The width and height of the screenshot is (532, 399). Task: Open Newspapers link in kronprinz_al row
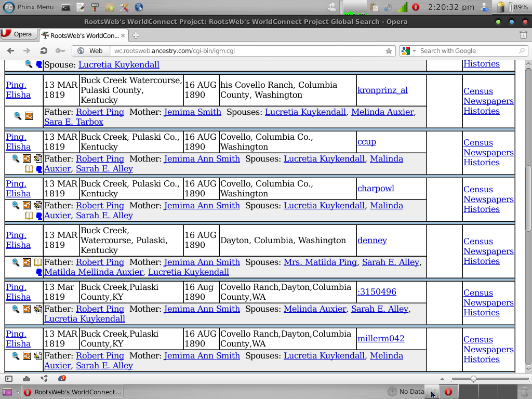(x=488, y=101)
